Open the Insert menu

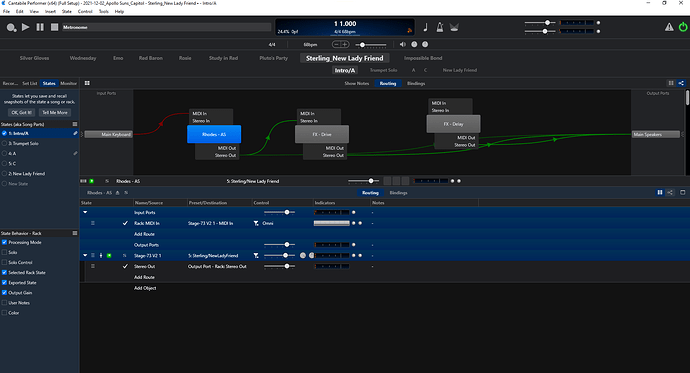coord(50,11)
